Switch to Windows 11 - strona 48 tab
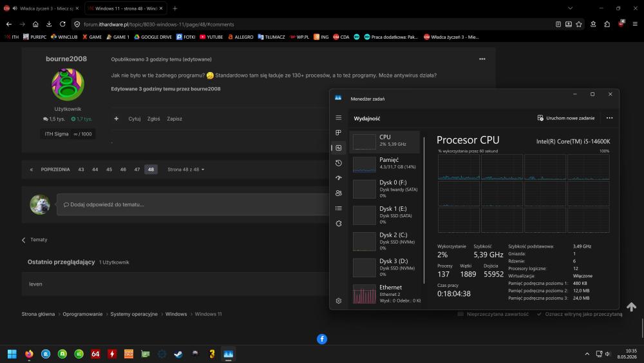This screenshot has height=363, width=644. [126, 8]
